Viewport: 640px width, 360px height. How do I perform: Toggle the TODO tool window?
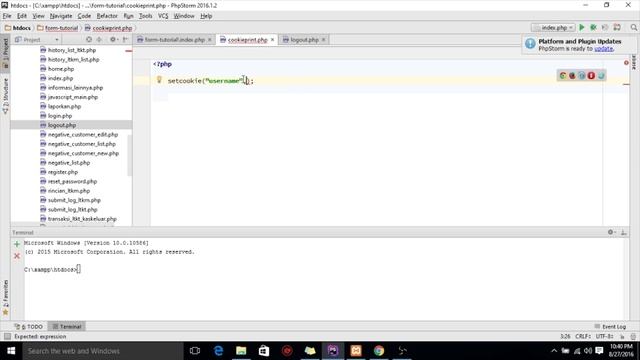pyautogui.click(x=29, y=327)
